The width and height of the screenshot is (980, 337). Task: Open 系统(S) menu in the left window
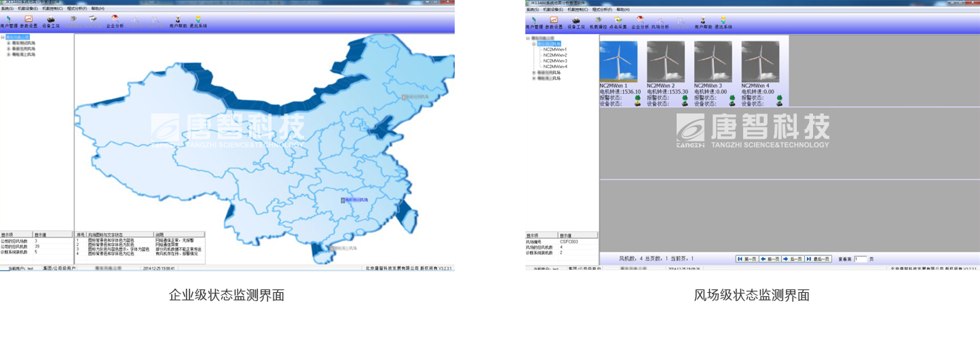(x=7, y=9)
